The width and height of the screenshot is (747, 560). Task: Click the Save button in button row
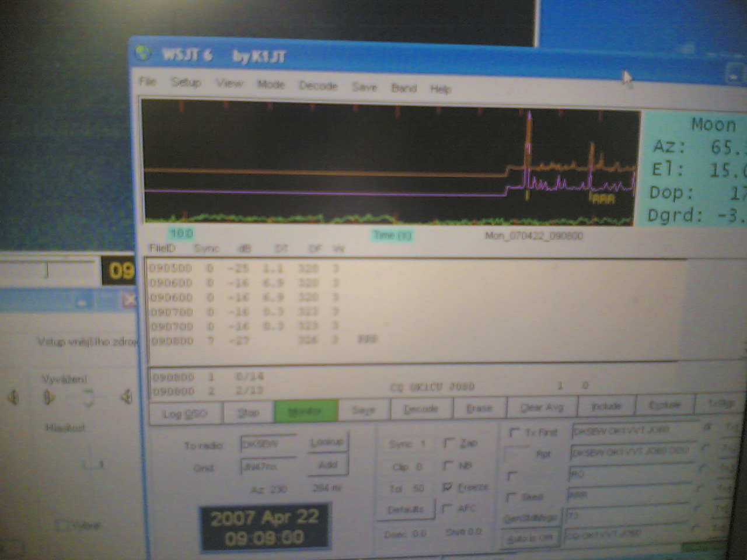click(x=363, y=410)
